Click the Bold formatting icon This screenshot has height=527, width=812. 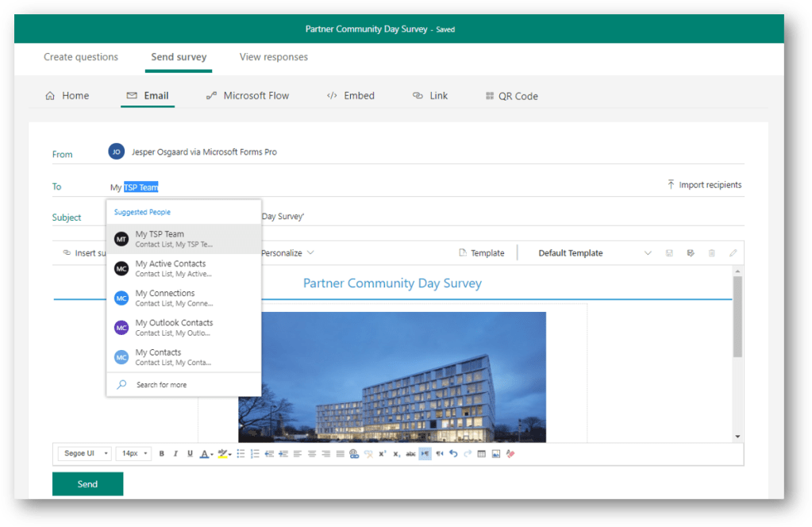[x=162, y=454]
